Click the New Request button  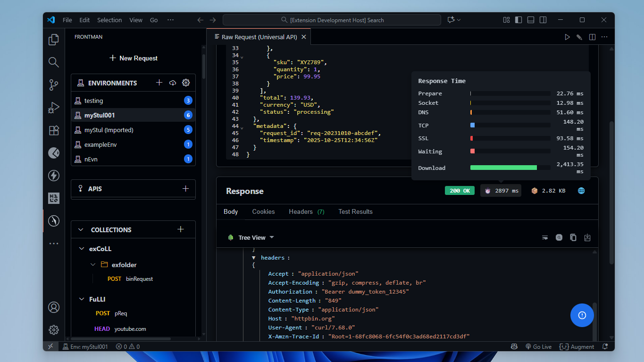[x=134, y=58]
